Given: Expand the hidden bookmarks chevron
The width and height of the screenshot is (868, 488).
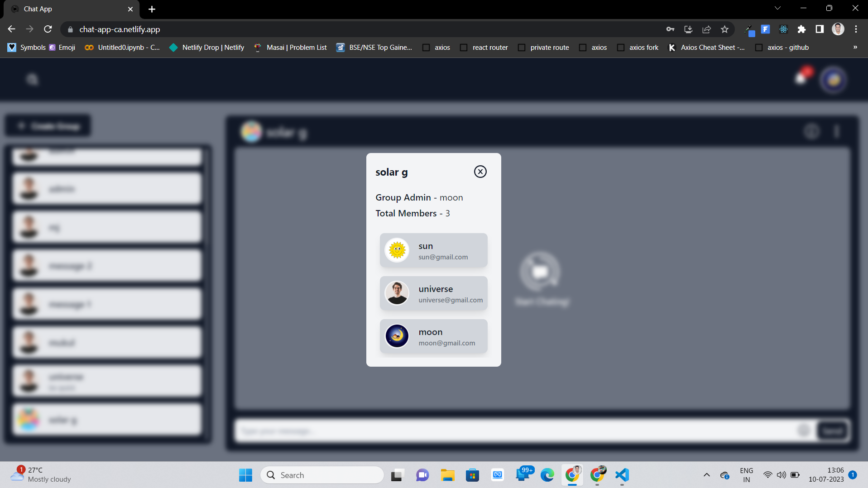Looking at the screenshot, I should [x=855, y=47].
